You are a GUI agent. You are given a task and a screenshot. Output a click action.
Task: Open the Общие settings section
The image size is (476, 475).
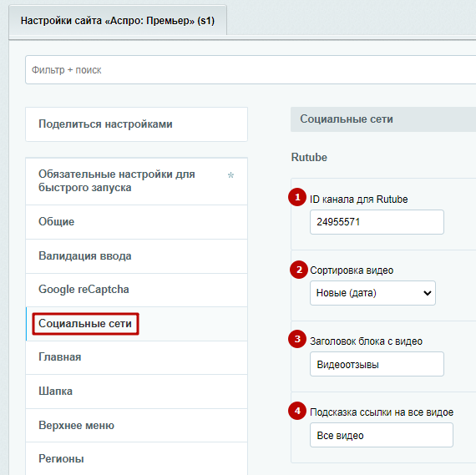137,222
